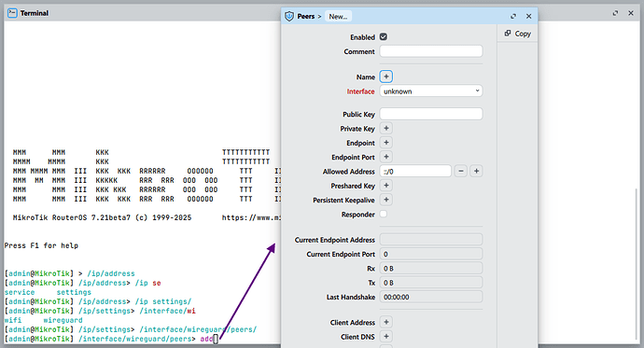Uncheck the Enabled checkbox
The image size is (644, 348).
click(x=384, y=37)
